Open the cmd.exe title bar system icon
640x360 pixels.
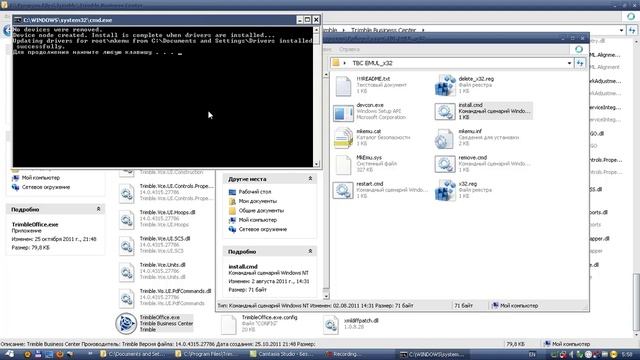[18, 20]
